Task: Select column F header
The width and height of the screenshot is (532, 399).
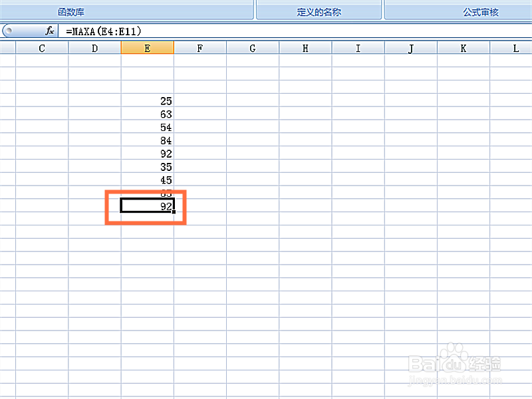Action: coord(200,48)
